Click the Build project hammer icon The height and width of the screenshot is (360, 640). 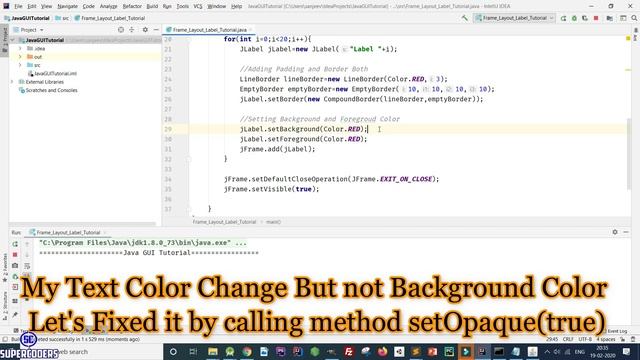(x=464, y=18)
